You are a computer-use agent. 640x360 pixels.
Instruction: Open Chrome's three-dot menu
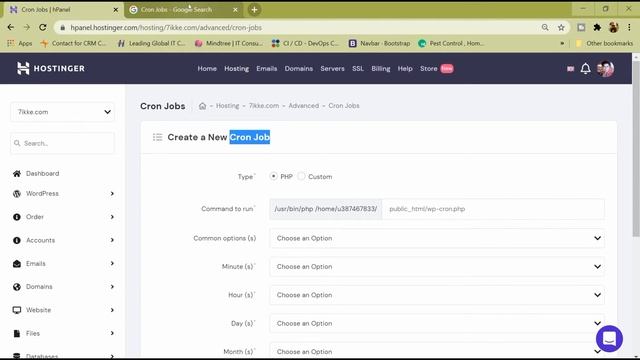629,27
